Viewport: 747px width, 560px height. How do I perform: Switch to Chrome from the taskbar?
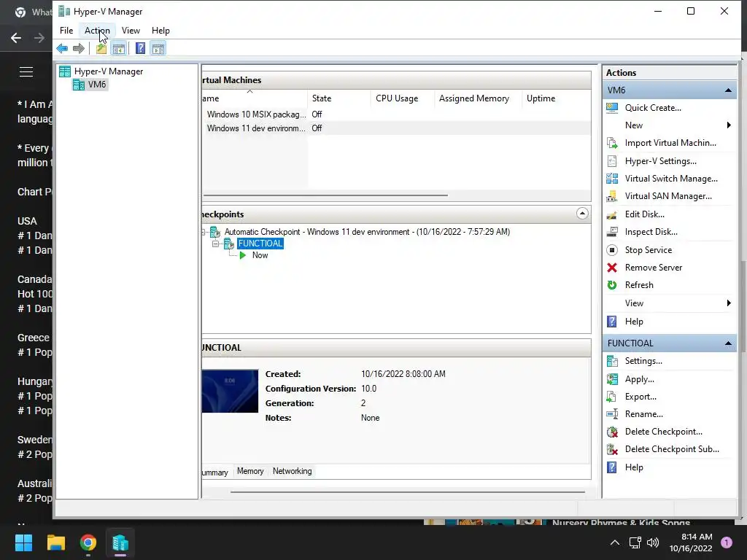(x=88, y=542)
